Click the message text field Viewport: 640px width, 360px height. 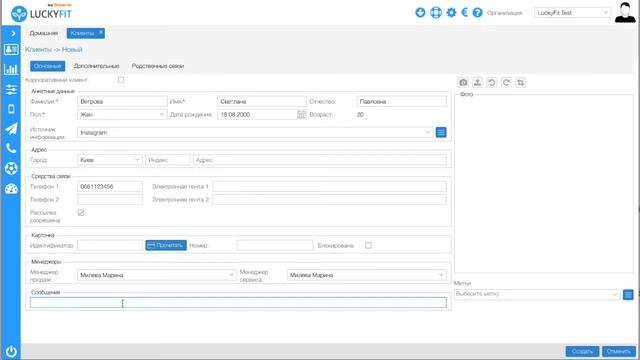[x=238, y=302]
